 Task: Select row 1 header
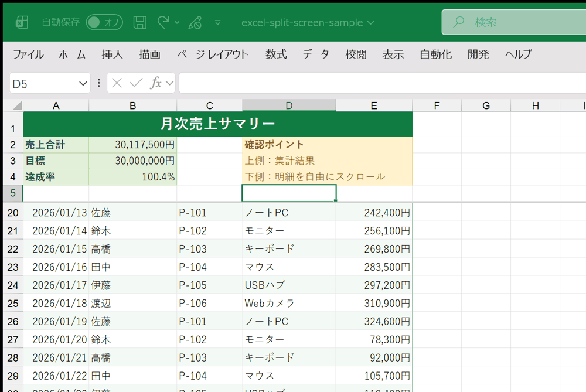tap(13, 124)
